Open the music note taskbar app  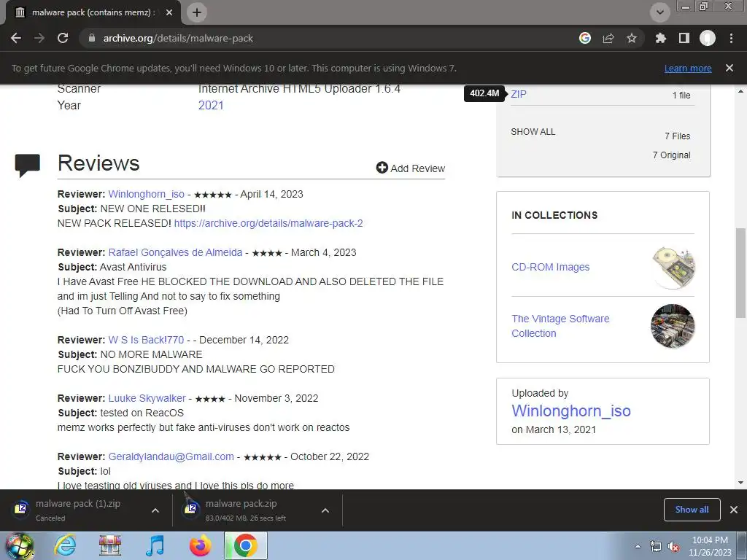click(x=155, y=545)
